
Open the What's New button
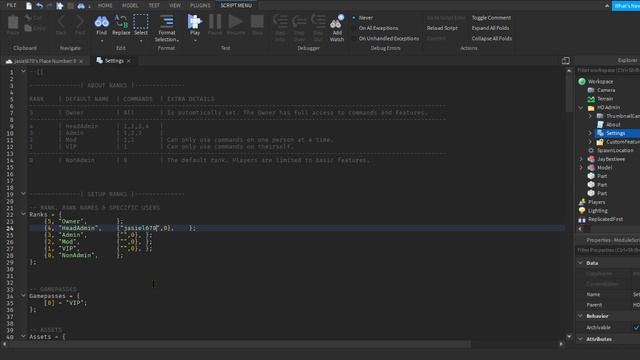[x=626, y=6]
